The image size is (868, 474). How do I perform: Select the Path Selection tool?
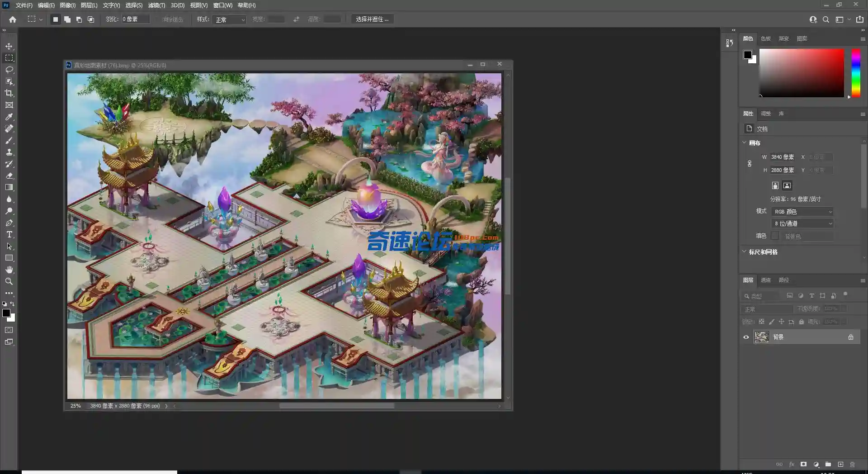coord(9,246)
